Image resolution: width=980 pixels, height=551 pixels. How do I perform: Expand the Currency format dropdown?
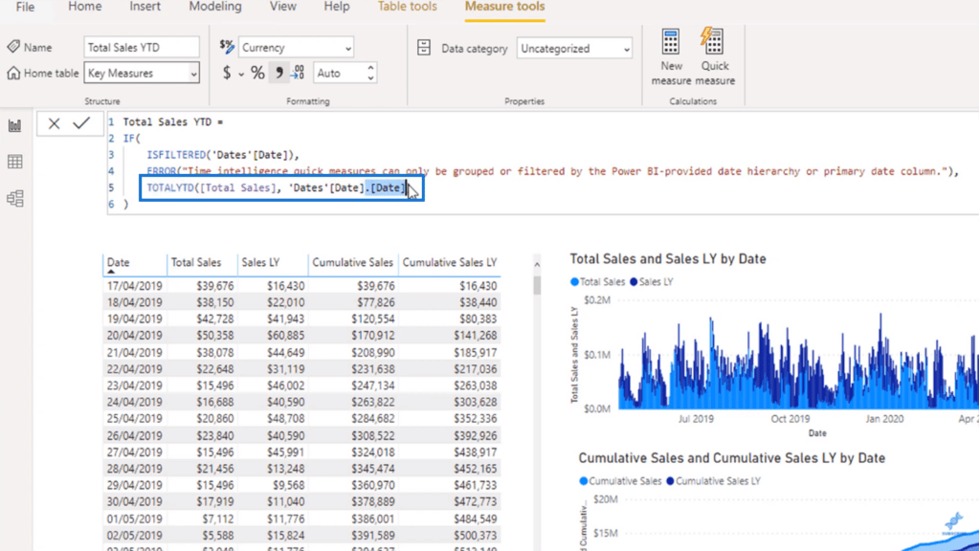tap(346, 48)
